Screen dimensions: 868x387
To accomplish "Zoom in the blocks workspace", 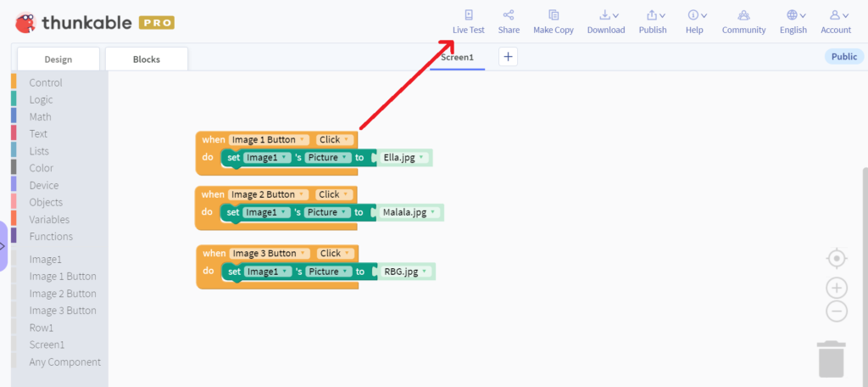I will [x=837, y=289].
